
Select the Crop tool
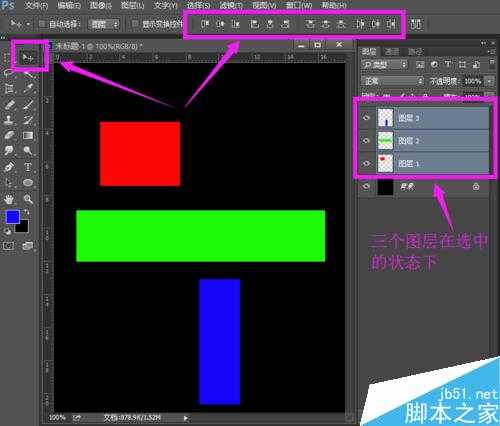[x=9, y=89]
